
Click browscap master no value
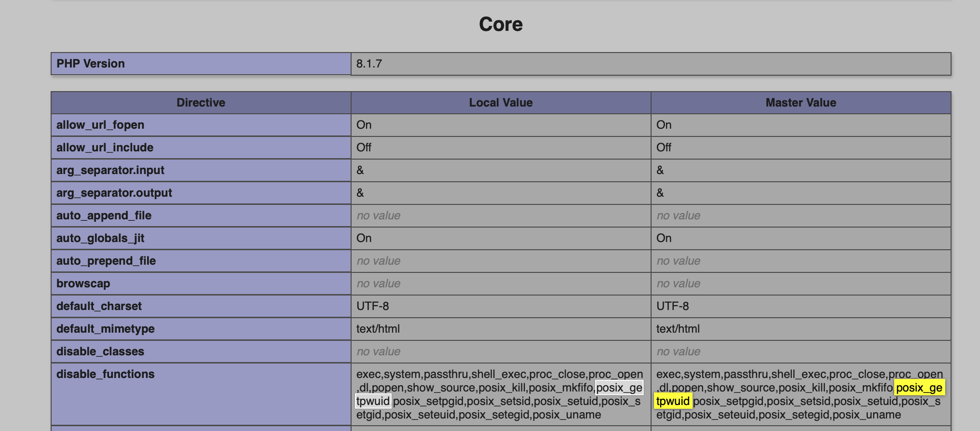point(679,283)
